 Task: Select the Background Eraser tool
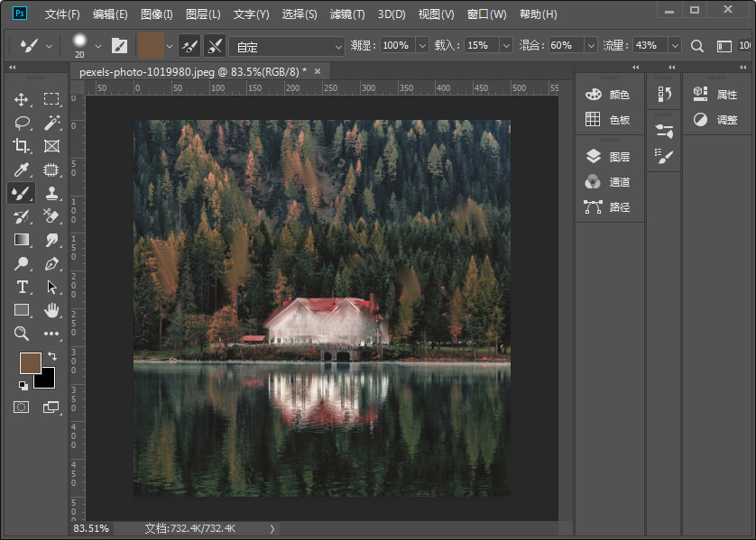(51, 216)
